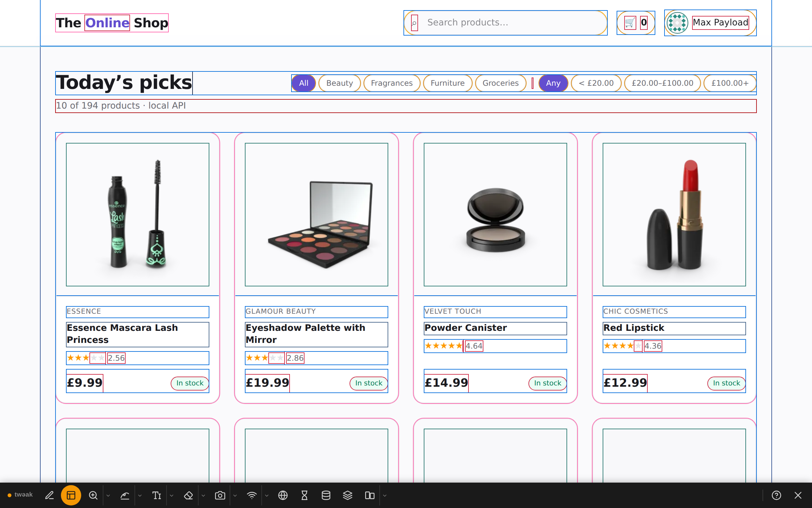Filter by Furniture category
Image resolution: width=812 pixels, height=508 pixels.
click(x=448, y=83)
